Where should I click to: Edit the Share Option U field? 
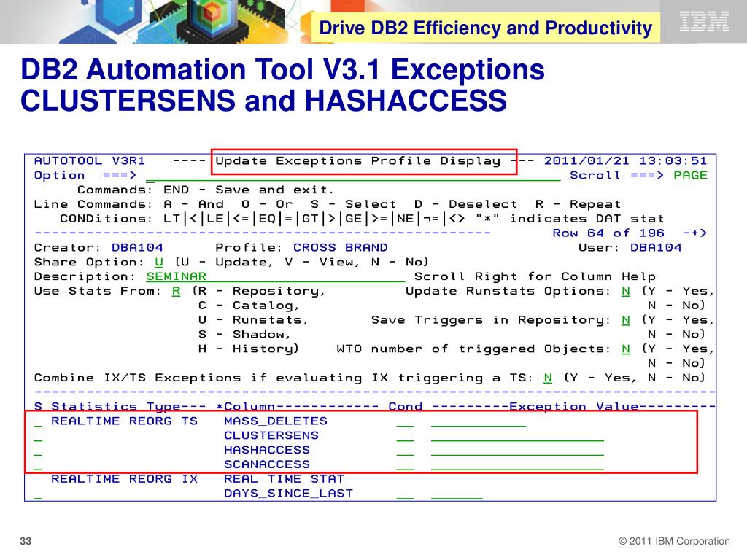pyautogui.click(x=159, y=262)
